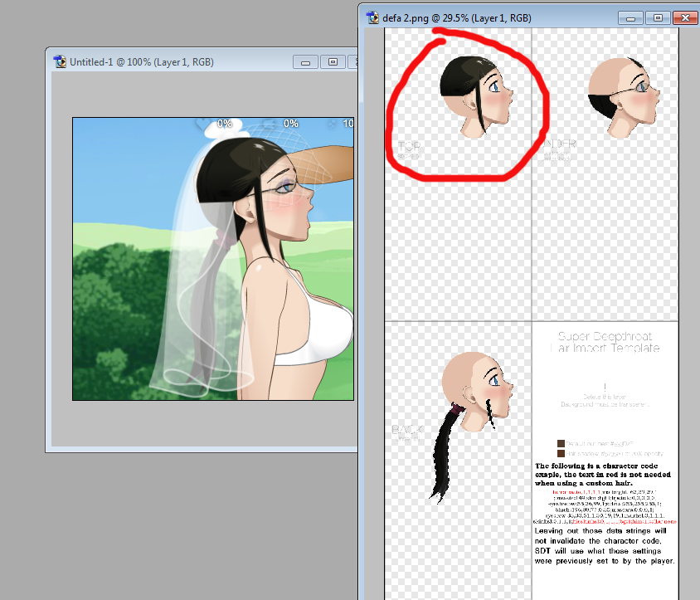This screenshot has width=700, height=600.
Task: Maximize the Untitled-1 document window
Action: pyautogui.click(x=333, y=61)
